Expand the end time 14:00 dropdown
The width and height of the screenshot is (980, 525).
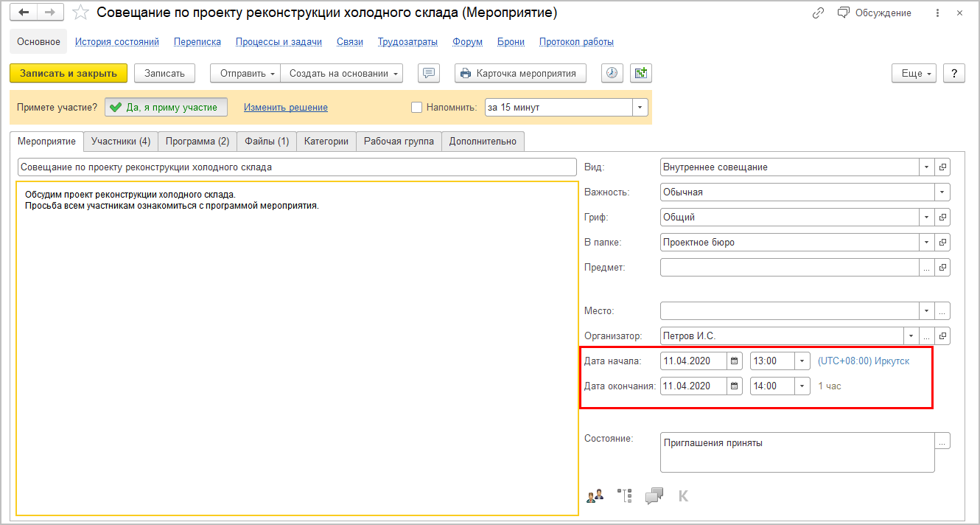[802, 386]
